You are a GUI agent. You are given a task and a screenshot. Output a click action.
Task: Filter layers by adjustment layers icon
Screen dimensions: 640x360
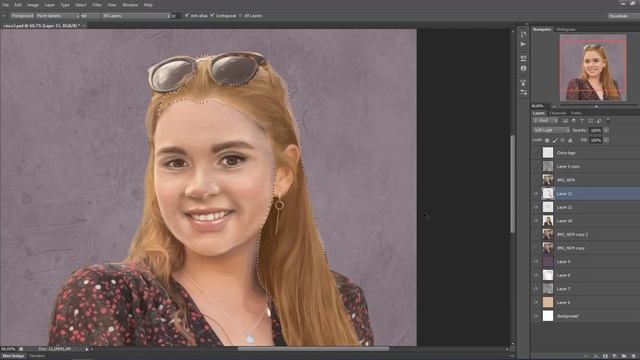[x=574, y=121]
